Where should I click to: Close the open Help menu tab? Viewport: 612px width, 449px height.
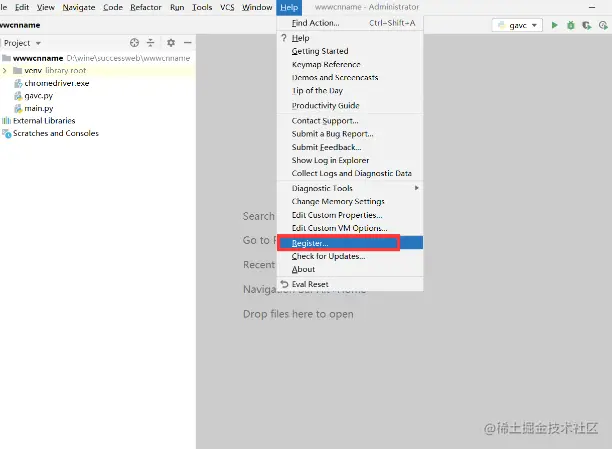coord(289,7)
